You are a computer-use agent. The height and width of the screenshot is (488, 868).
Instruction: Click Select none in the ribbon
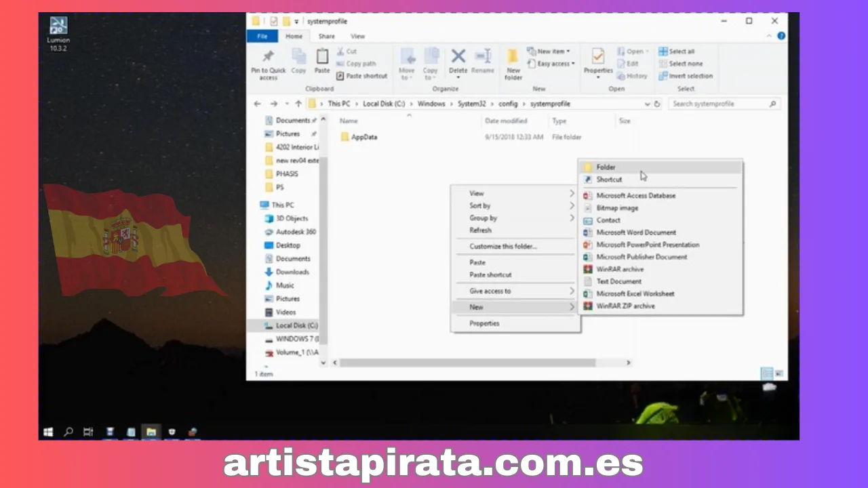tap(682, 64)
